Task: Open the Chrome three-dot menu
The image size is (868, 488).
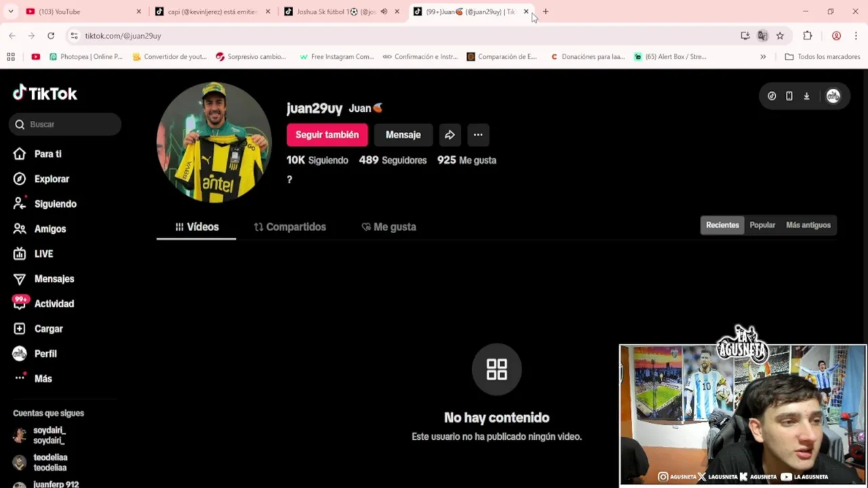Action: (856, 36)
